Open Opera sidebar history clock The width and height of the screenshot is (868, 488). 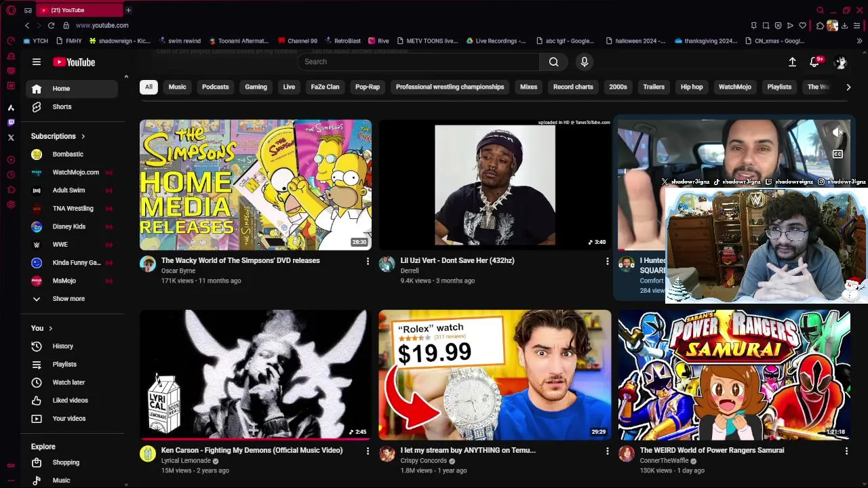(11, 175)
